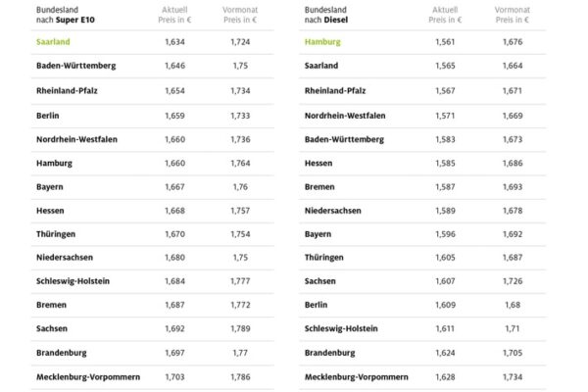Click Sachsen's Diesel previous-month price 1,726
The width and height of the screenshot is (588, 392).
(x=512, y=280)
